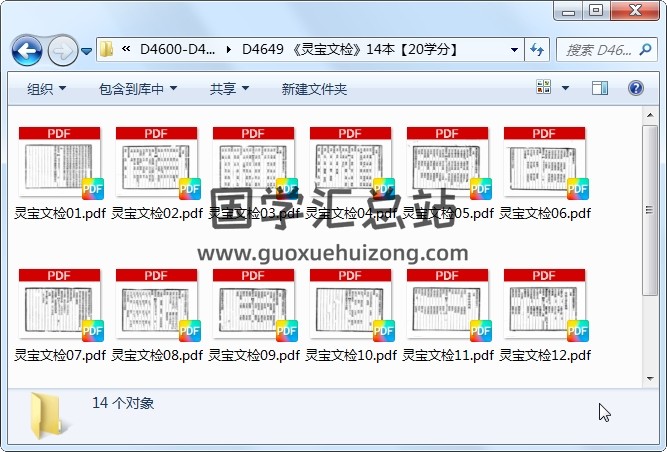The height and width of the screenshot is (452, 667).
Task: Select the 灵宝文检04.pdf file icon
Action: 351,163
